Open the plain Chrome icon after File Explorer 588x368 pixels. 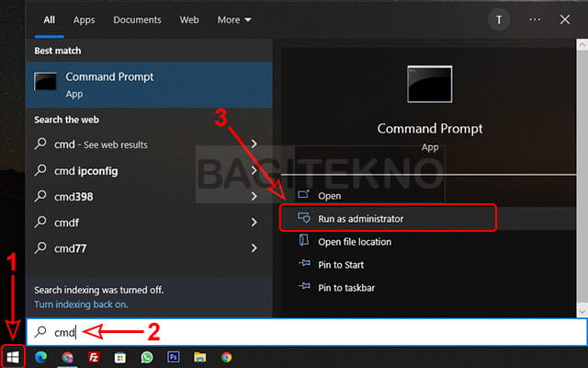(227, 357)
